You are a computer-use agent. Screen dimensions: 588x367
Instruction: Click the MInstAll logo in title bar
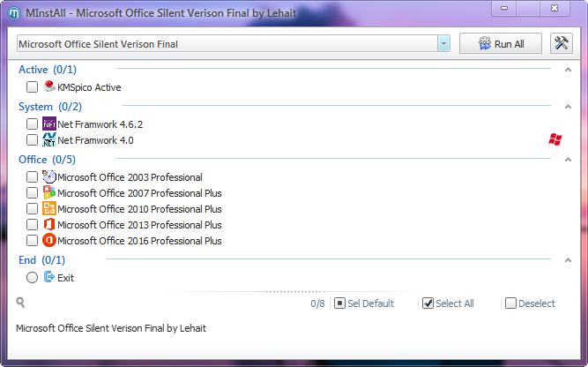click(x=14, y=13)
